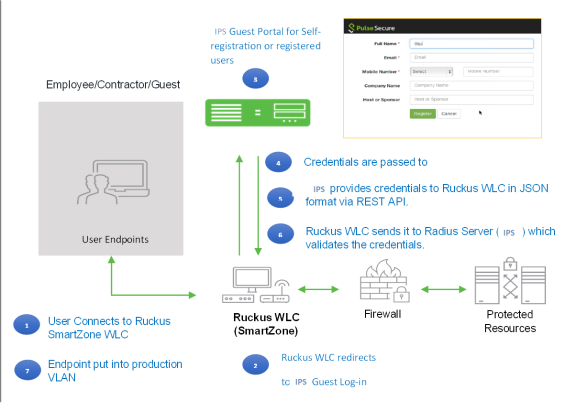Focus the Company Name input field
The image size is (576, 411).
click(x=471, y=85)
